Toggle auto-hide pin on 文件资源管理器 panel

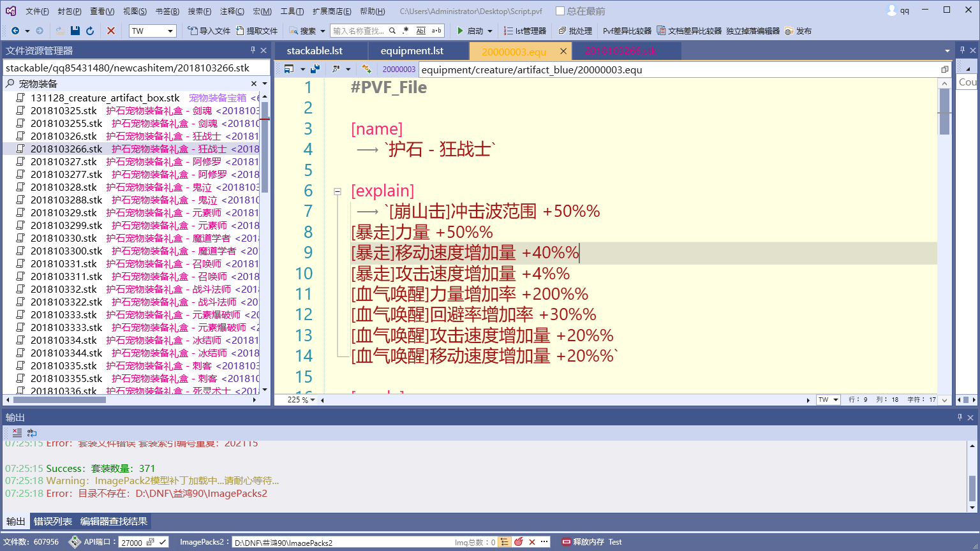254,51
